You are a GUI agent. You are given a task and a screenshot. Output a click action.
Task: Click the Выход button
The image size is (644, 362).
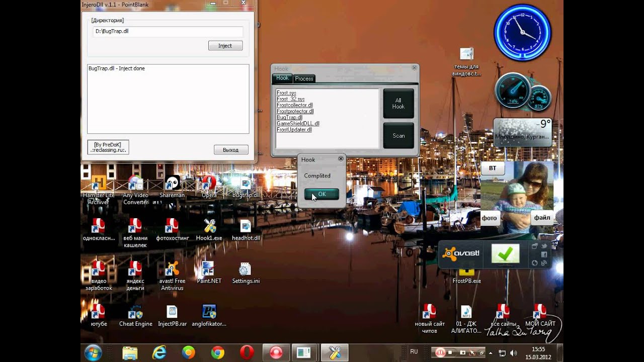click(x=231, y=150)
